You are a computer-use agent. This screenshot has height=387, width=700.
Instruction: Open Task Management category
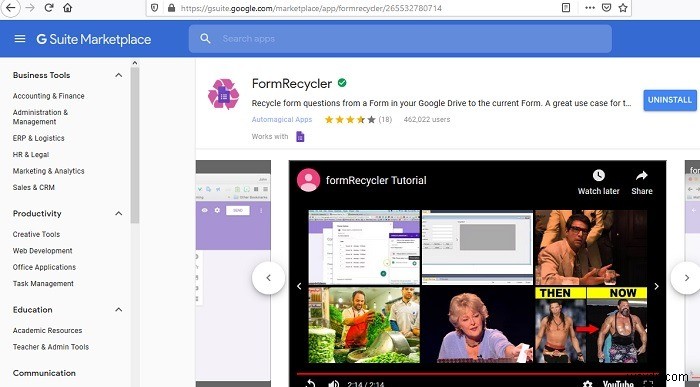coord(43,283)
